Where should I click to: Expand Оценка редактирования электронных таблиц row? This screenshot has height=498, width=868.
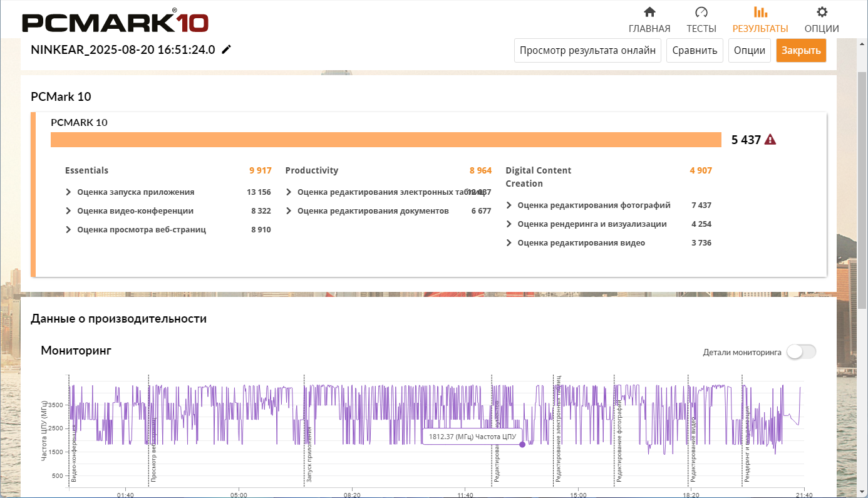pyautogui.click(x=289, y=192)
